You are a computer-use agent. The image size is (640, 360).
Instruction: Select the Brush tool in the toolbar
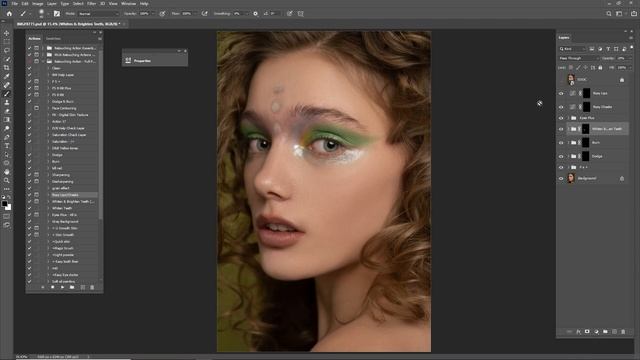pyautogui.click(x=7, y=94)
